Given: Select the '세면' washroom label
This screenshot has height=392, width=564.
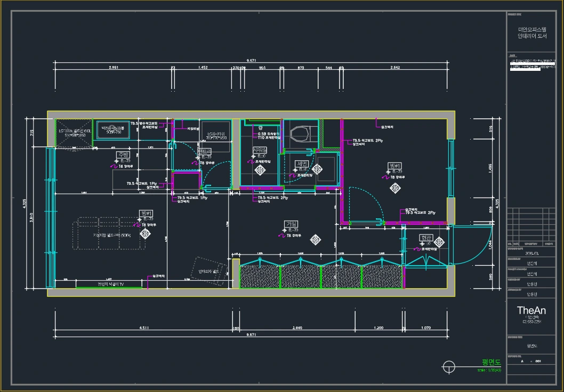Looking at the screenshot, I should coord(301,164).
